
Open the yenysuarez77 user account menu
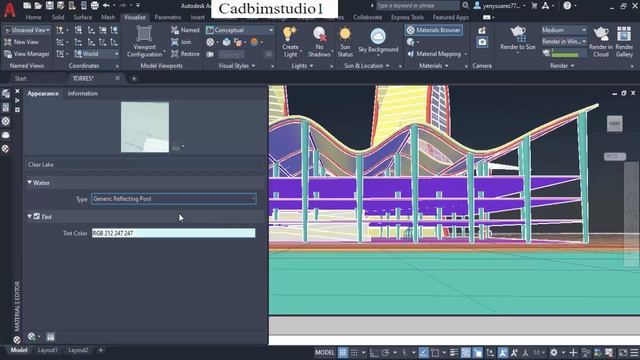[x=500, y=6]
